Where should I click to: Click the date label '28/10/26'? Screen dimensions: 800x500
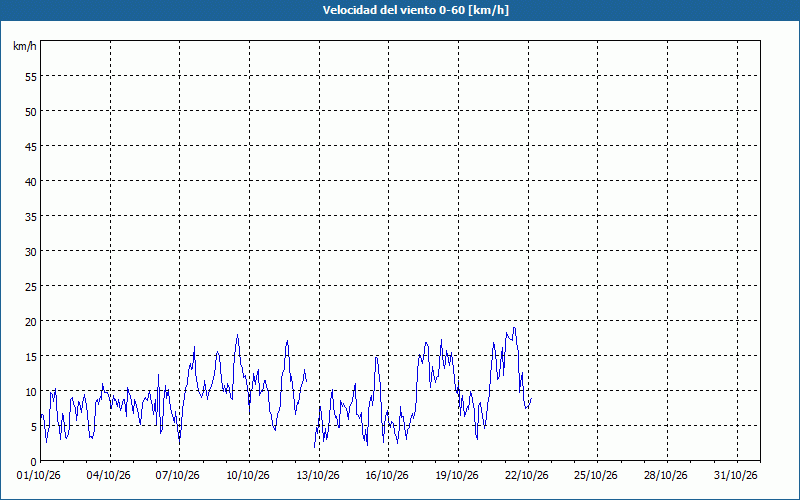[x=666, y=476]
